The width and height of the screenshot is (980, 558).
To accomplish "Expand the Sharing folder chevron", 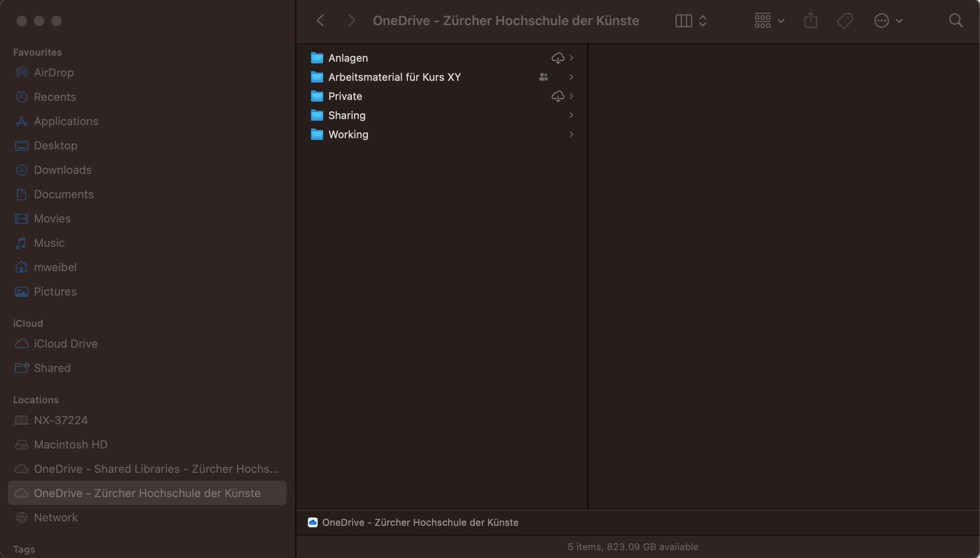I will [571, 115].
